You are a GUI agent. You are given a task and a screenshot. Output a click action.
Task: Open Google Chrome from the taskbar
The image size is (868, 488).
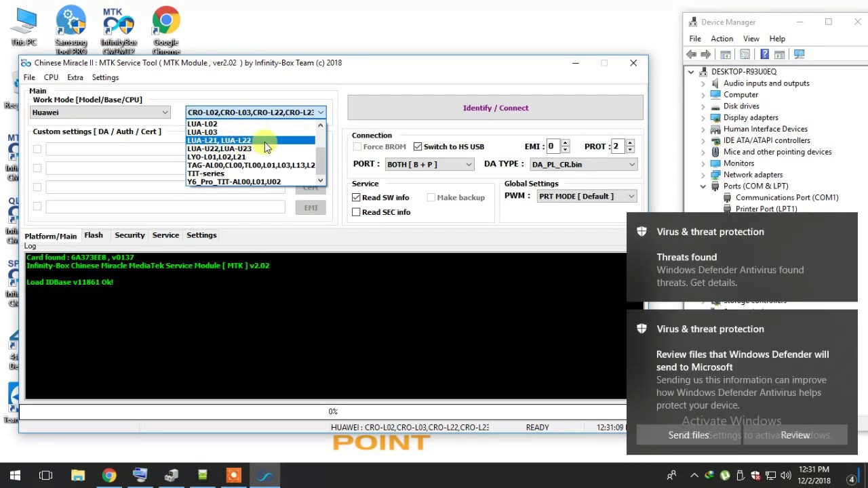(x=108, y=475)
